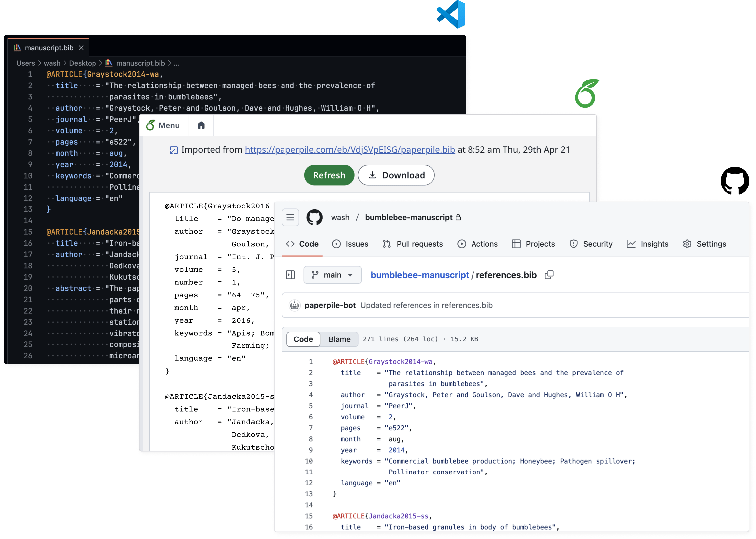Image resolution: width=756 pixels, height=539 pixels.
Task: Click line number 15 in VS Code gutter
Action: (x=28, y=232)
